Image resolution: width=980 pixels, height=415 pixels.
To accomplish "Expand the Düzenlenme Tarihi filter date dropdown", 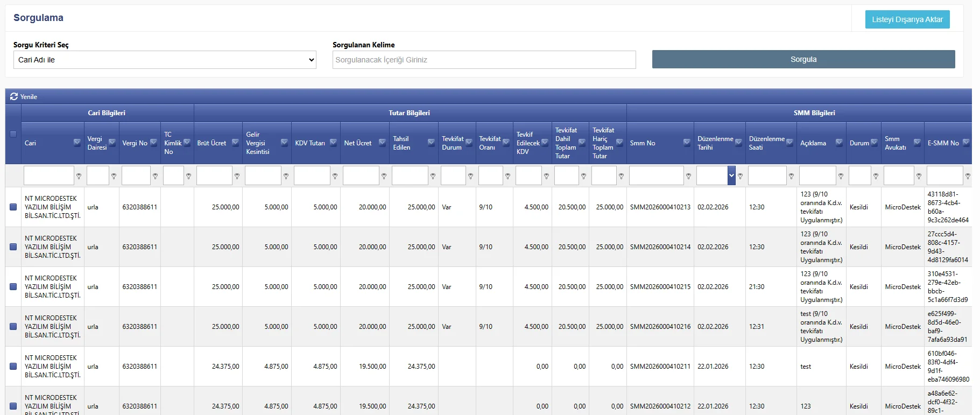I will (731, 175).
